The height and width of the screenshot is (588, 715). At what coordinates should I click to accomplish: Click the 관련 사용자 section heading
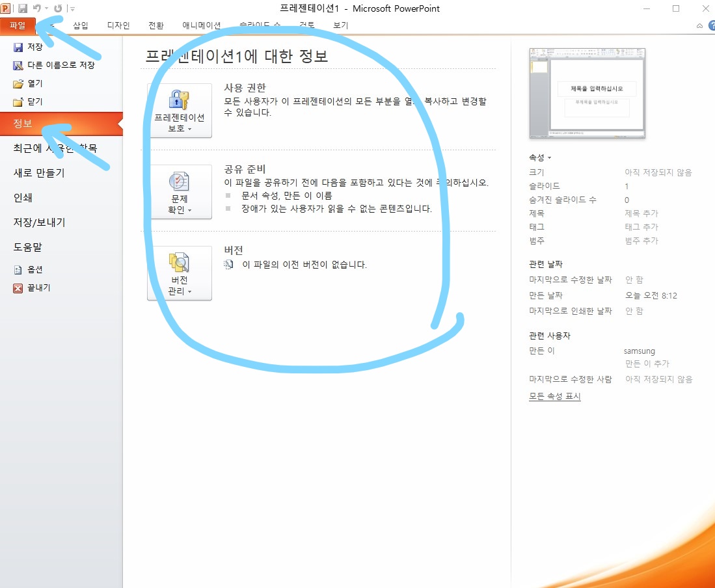550,336
